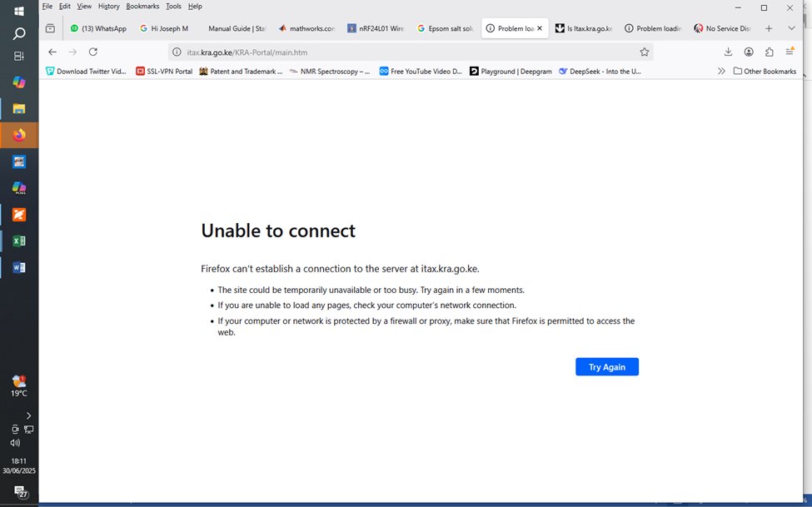Open Other Bookmarks folder

tap(765, 72)
